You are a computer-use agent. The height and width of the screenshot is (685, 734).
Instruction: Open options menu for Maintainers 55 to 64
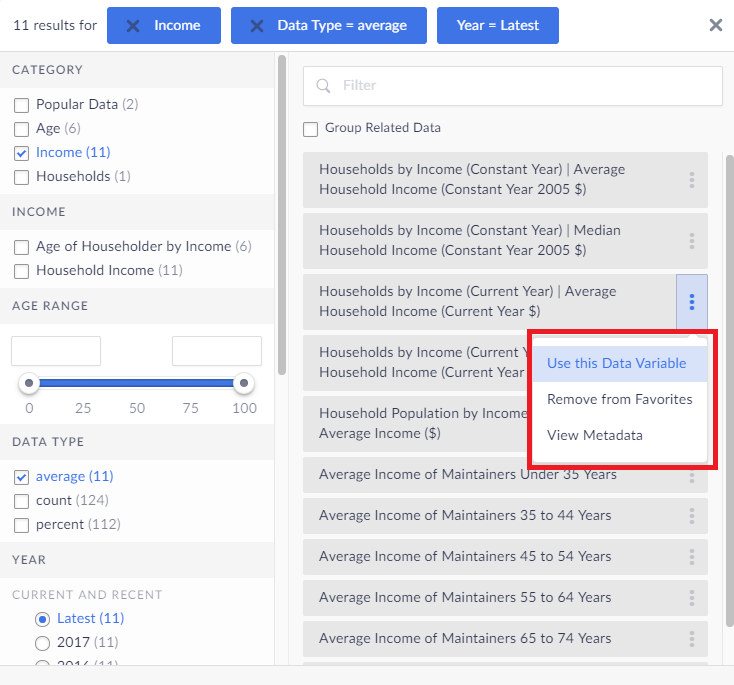click(691, 598)
